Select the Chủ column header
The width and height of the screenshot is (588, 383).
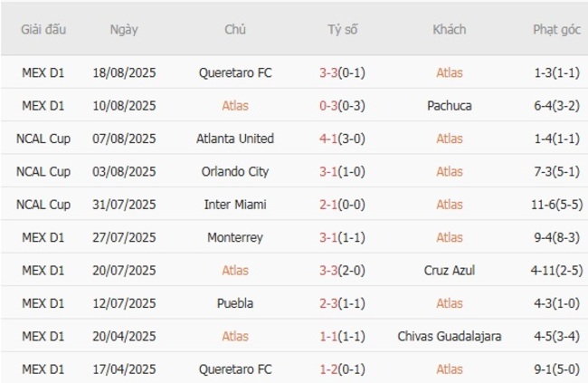coord(235,29)
